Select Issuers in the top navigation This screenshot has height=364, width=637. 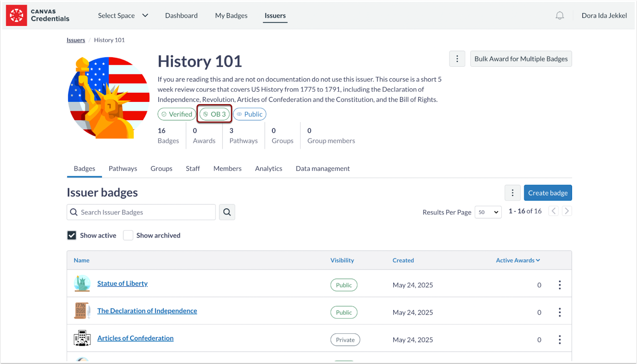(x=275, y=16)
